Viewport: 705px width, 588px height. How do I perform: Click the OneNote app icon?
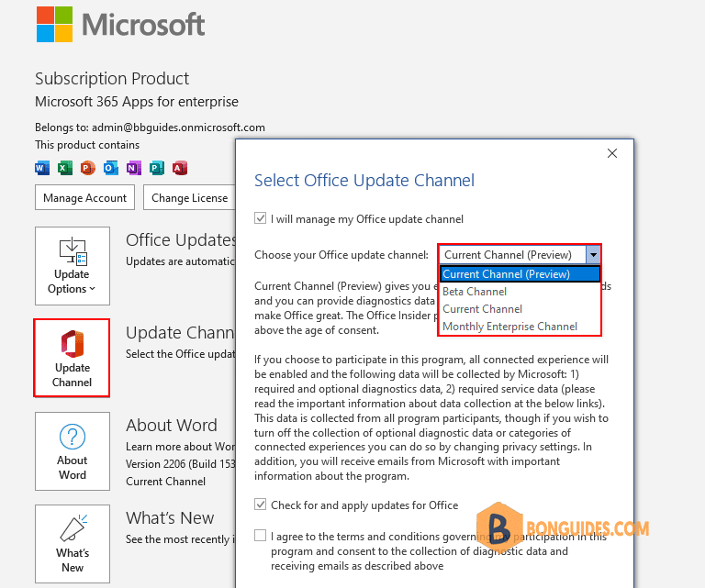(x=134, y=169)
